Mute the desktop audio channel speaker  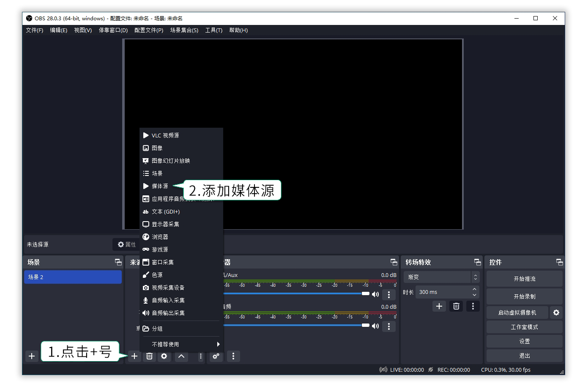(375, 326)
